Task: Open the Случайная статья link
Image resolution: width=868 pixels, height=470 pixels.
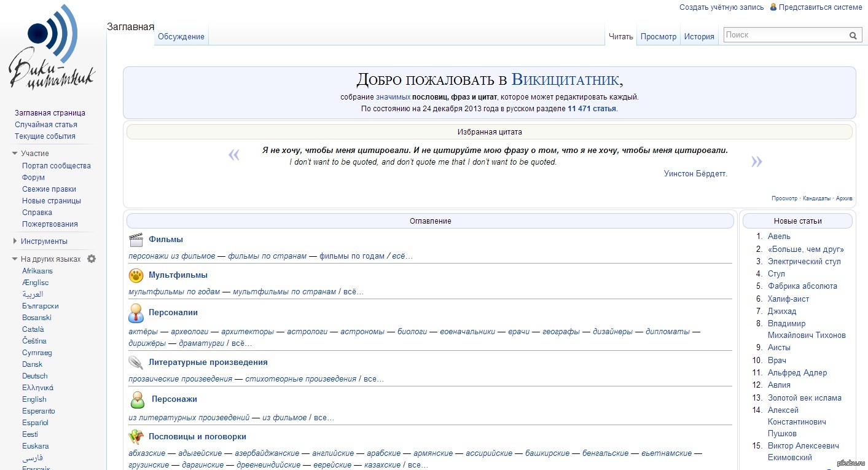Action: (x=46, y=125)
